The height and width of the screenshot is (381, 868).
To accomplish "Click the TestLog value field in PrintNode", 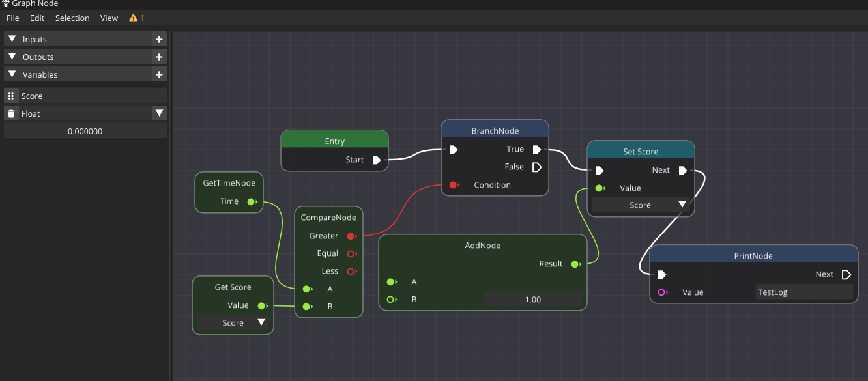I will 803,292.
